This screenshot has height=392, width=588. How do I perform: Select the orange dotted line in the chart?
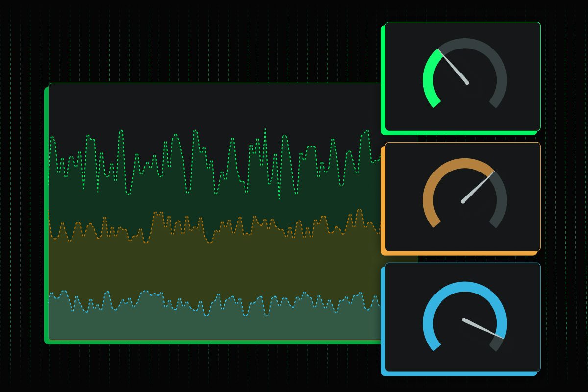(x=156, y=213)
